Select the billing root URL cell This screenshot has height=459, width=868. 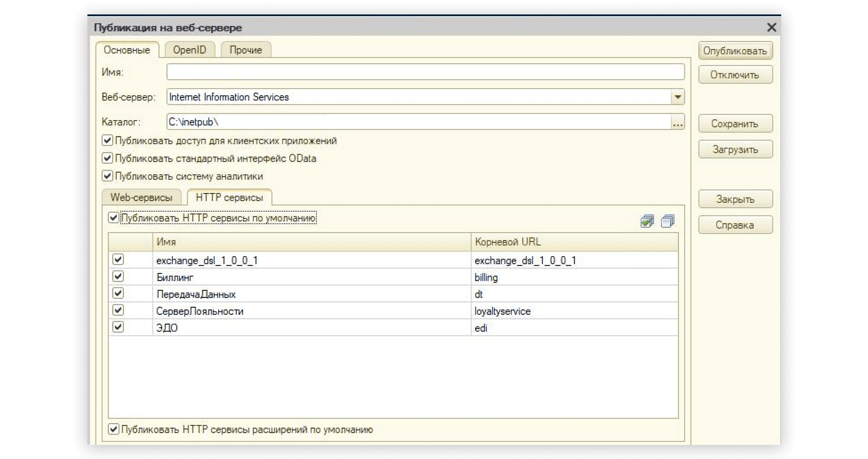575,277
